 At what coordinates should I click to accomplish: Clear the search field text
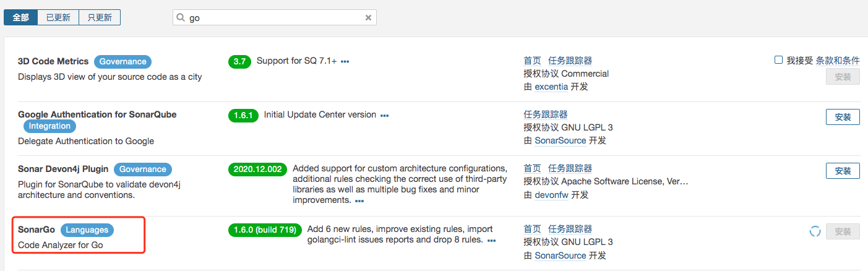(368, 18)
